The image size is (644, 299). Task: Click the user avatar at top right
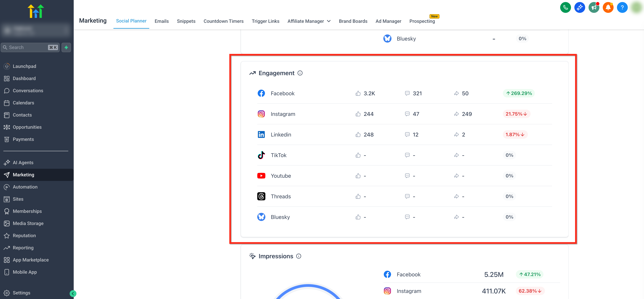636,7
